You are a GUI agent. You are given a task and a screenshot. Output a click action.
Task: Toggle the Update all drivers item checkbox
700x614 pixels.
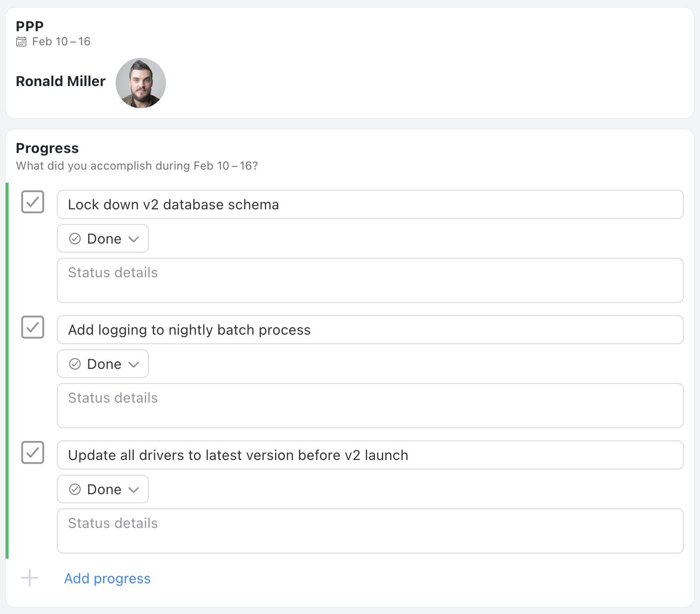pos(33,452)
